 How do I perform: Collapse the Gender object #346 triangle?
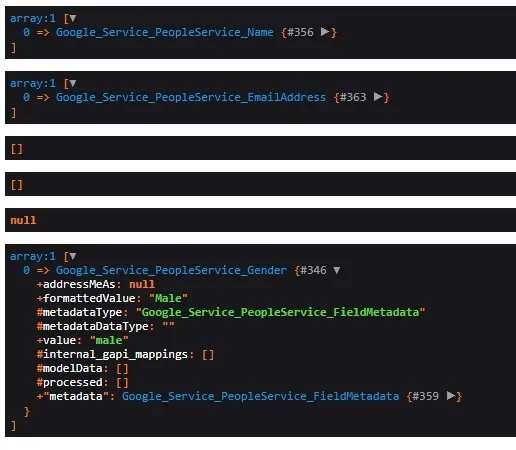(x=337, y=270)
